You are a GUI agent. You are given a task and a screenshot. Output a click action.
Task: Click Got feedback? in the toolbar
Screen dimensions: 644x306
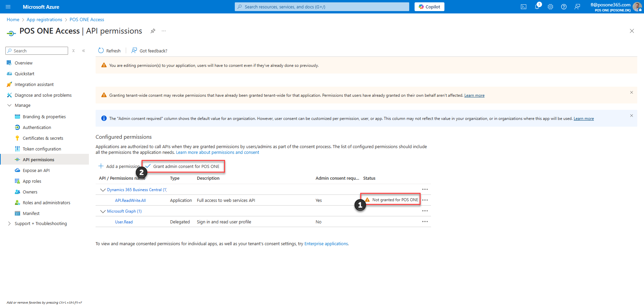pos(150,51)
